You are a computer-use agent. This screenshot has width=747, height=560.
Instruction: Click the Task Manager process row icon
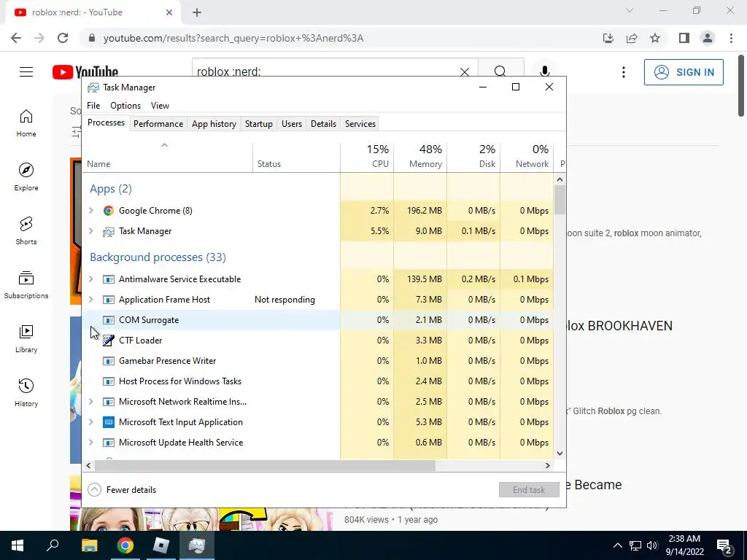tap(109, 231)
